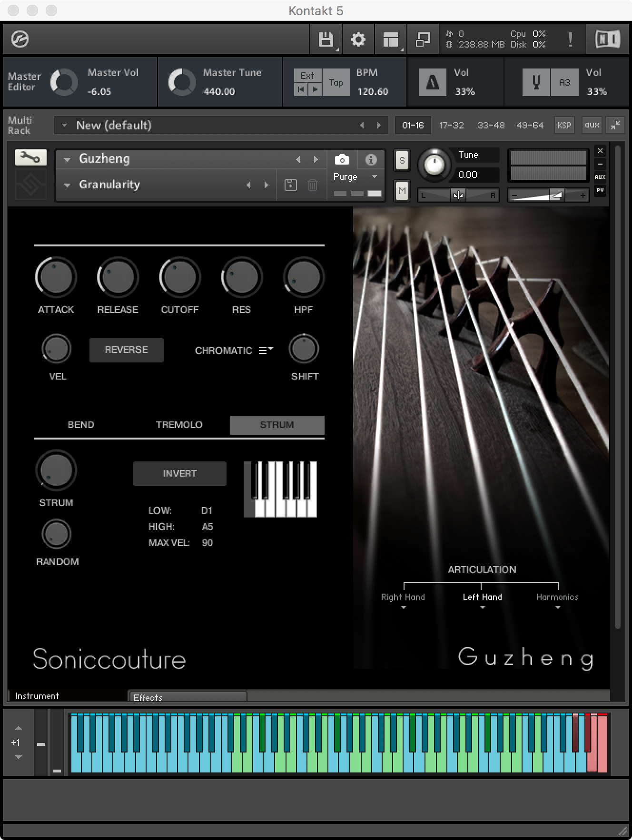632x840 pixels.
Task: Switch to rack page 17-32
Action: [451, 125]
